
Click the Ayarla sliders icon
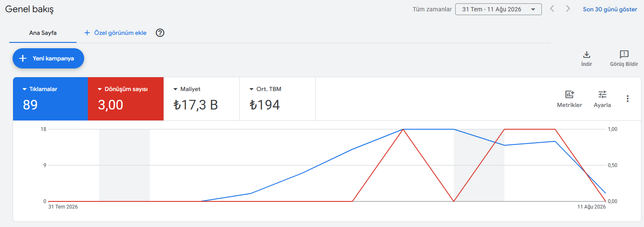click(602, 94)
